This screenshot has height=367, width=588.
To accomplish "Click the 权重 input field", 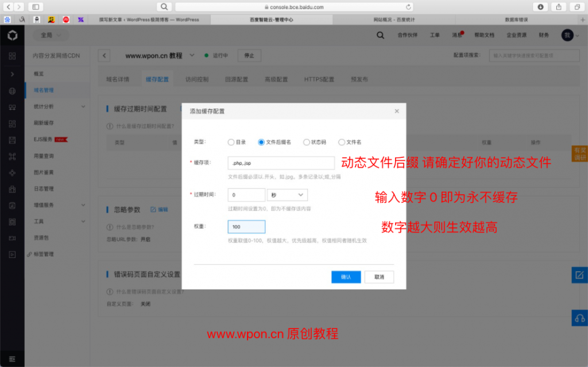I will (x=246, y=227).
